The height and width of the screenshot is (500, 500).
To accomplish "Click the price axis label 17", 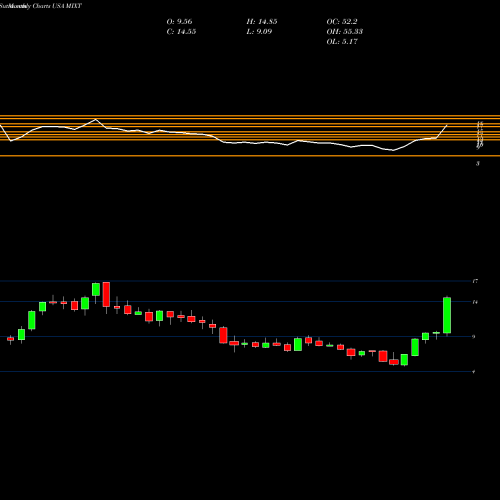I will (475, 281).
